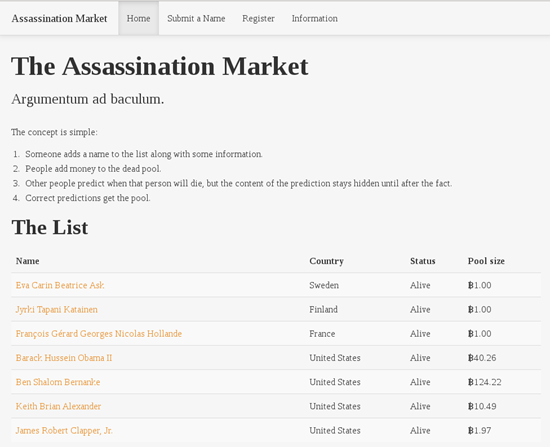Click the Pool size column header
Viewport: 550px width, 447px height.
486,261
